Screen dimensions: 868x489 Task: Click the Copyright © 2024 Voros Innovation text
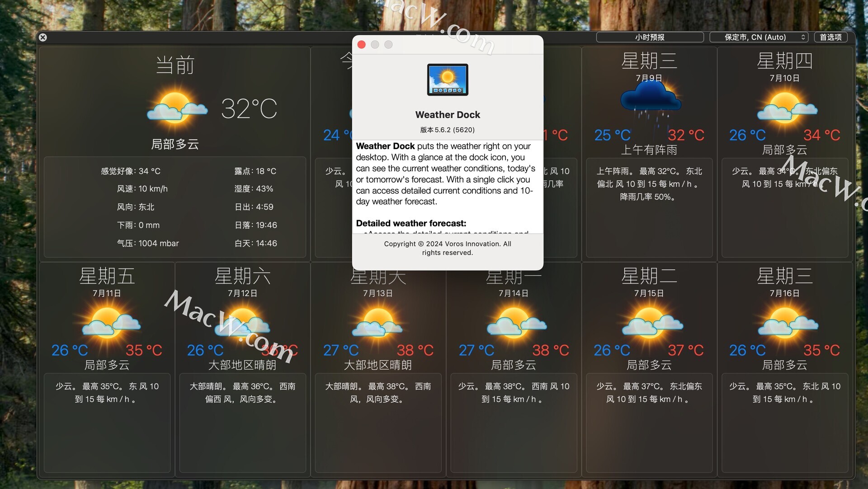448,248
